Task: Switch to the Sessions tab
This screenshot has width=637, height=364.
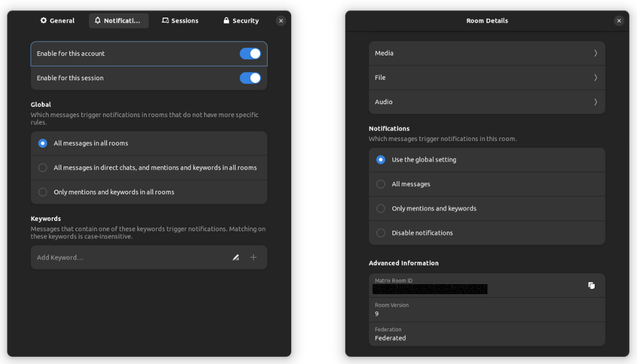Action: click(x=180, y=20)
